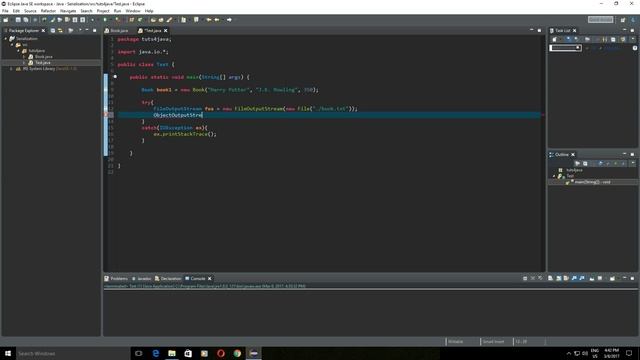Expand the JRE System Library node

(x=11, y=69)
